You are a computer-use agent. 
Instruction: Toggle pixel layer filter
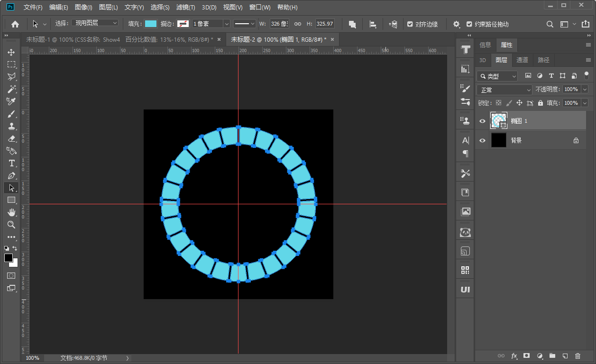click(528, 75)
